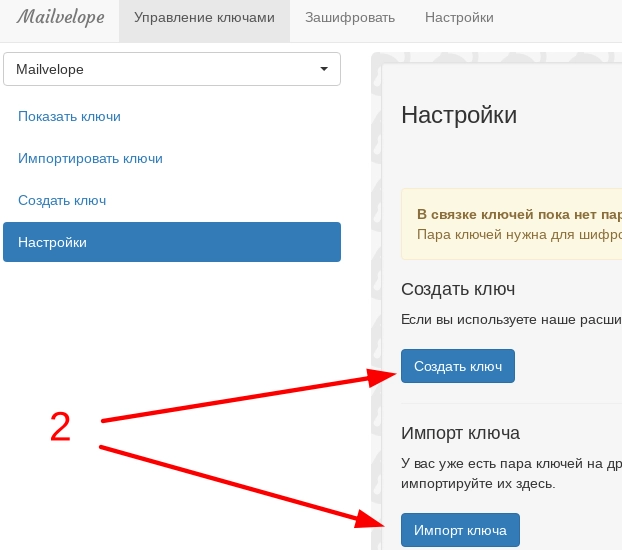Open the Mailvelope keyring dropdown
The width and height of the screenshot is (622, 550).
172,69
